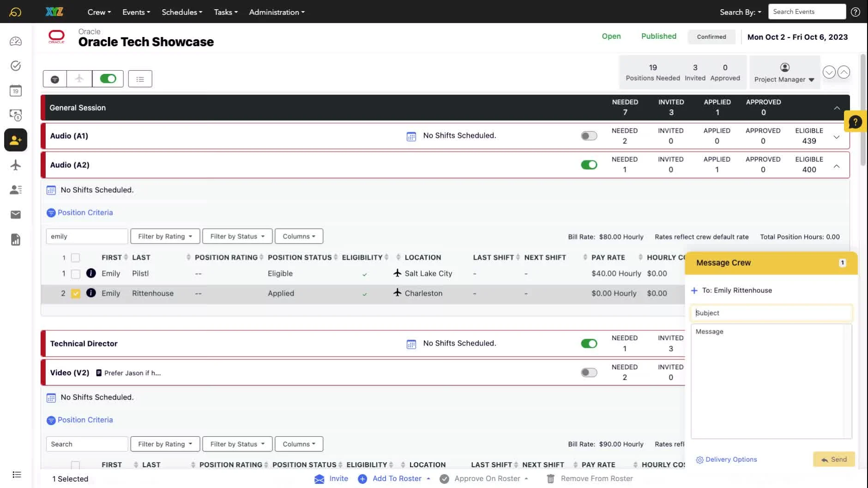The image size is (868, 488).
Task: Open the help question mark in top bar
Action: pyautogui.click(x=856, y=12)
